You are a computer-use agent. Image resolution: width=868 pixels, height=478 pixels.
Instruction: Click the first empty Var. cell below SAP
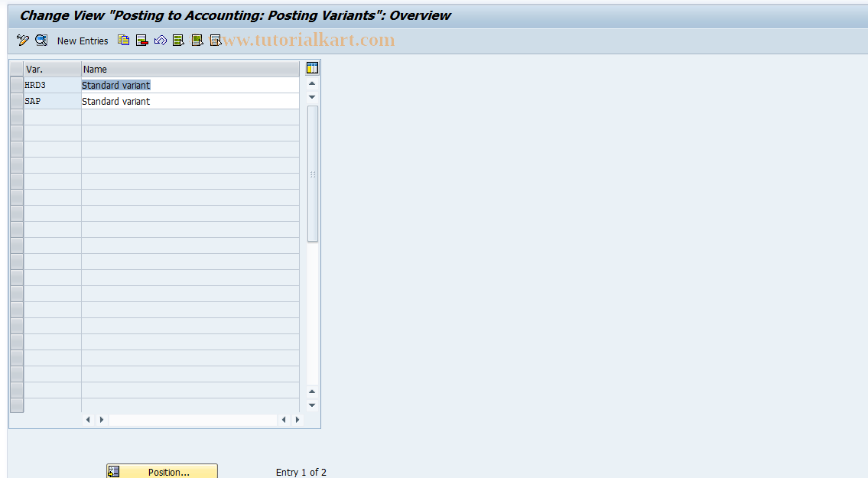point(52,118)
